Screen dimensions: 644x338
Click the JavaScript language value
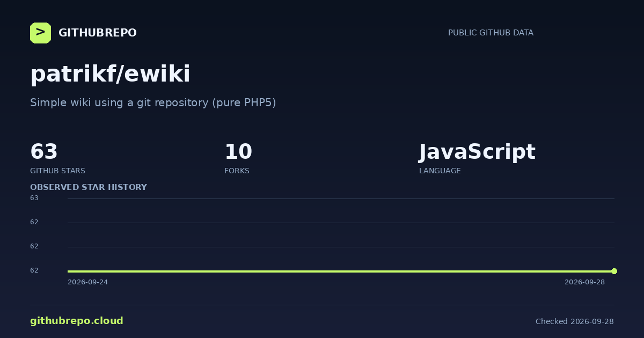[x=477, y=152]
